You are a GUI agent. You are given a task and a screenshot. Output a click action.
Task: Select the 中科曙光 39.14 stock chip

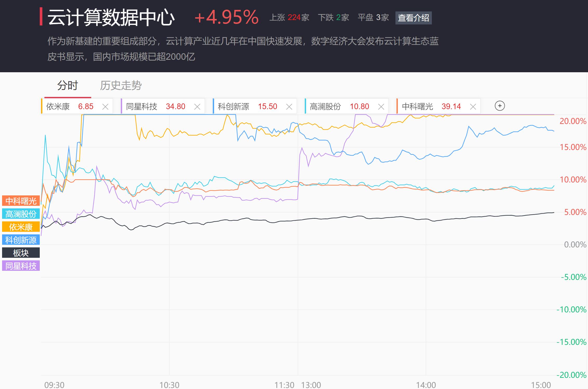439,106
